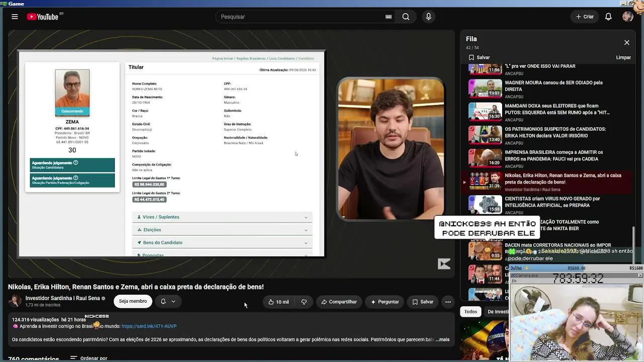The image size is (644, 362).
Task: Select the De Investi... filter chip
Action: 498,312
